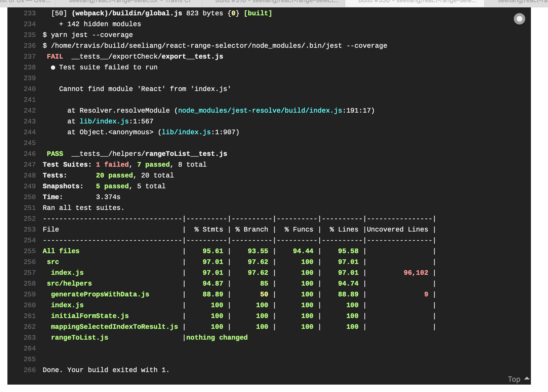
Task: Click the 'Cannot find module' error text
Action: (x=145, y=89)
